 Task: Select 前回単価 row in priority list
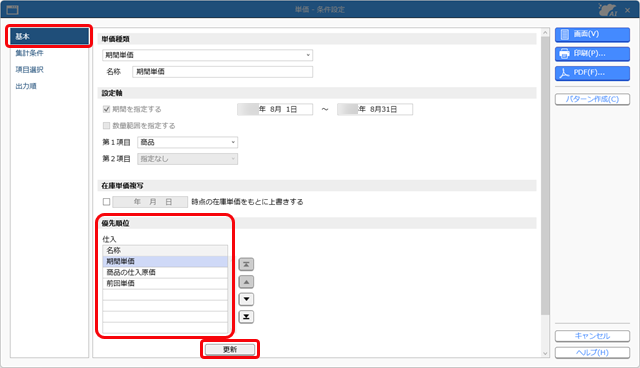[x=165, y=283]
